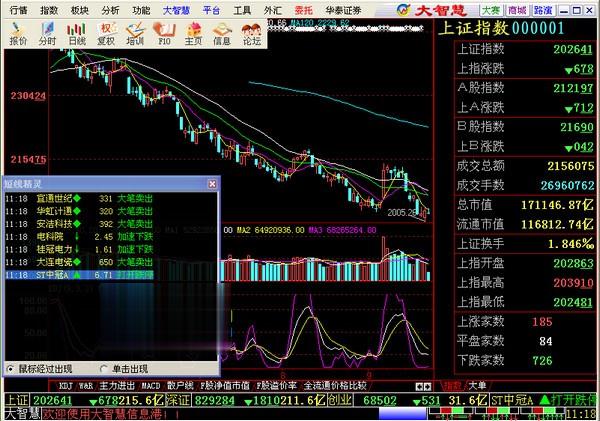Open the 平台 menu
This screenshot has width=600, height=421.
(x=212, y=10)
